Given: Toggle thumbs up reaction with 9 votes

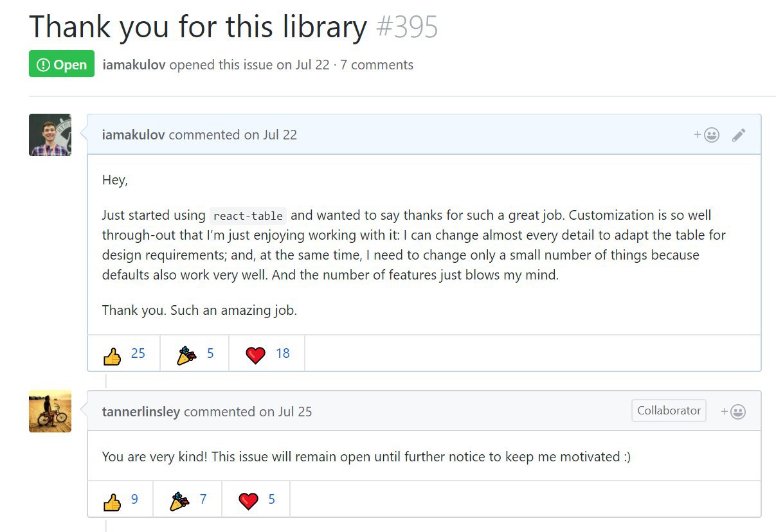Looking at the screenshot, I should 120,499.
